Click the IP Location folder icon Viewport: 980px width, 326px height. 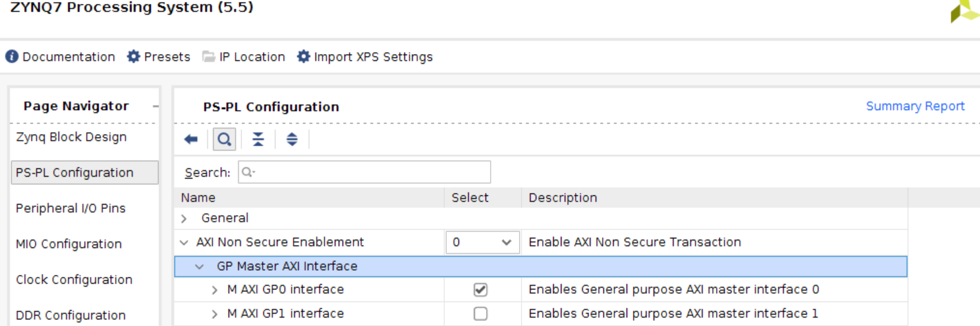coord(209,57)
